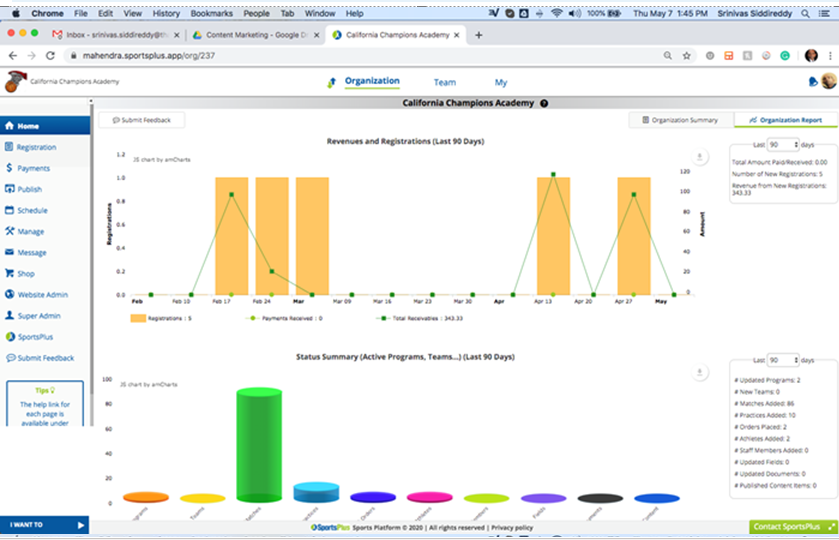Screen dimensions: 839x540
Task: Expand the I WANT TO menu
Action: (45, 525)
